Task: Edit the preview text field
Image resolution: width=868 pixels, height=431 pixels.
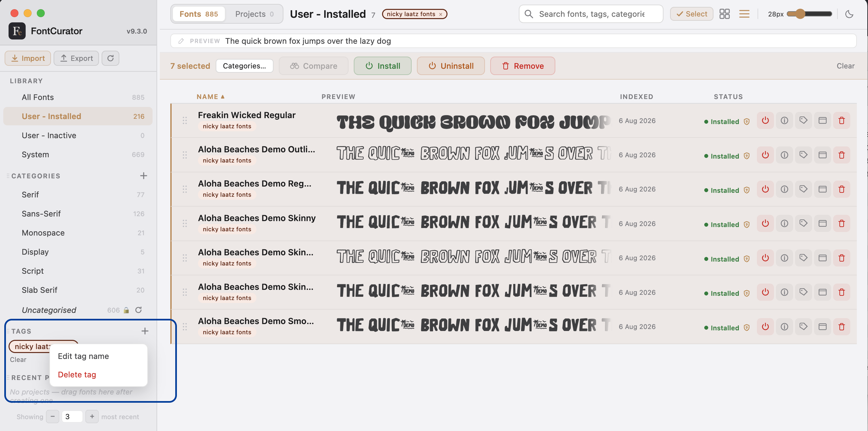Action: point(514,41)
